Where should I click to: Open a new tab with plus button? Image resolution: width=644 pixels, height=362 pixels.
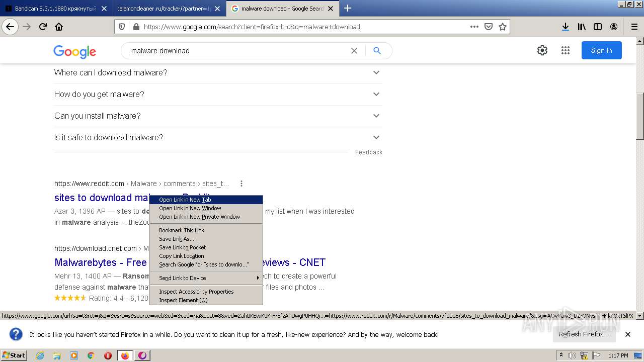pyautogui.click(x=347, y=8)
